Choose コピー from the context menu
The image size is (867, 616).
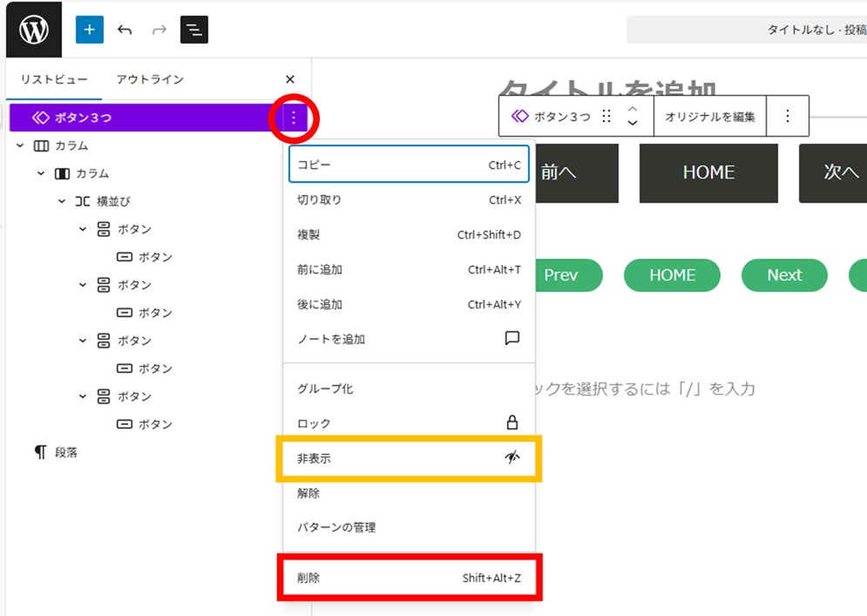coord(408,165)
